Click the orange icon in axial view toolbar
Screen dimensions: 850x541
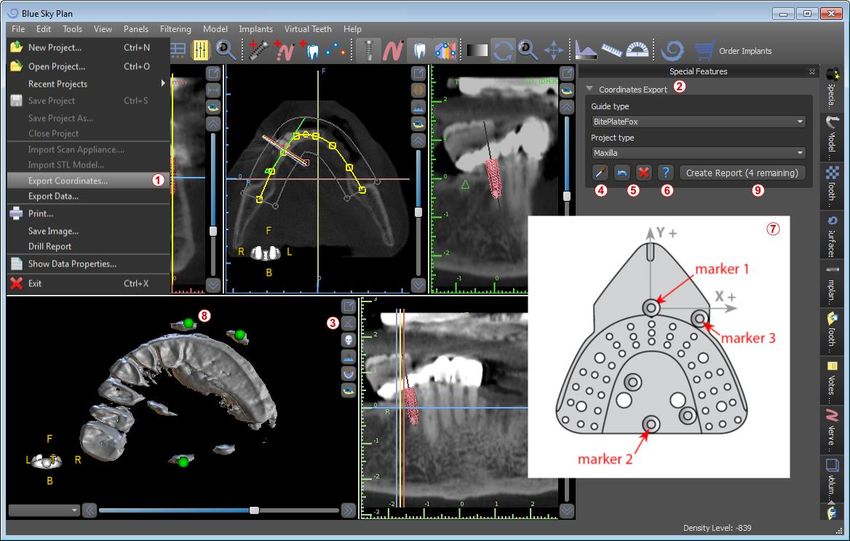click(x=418, y=89)
